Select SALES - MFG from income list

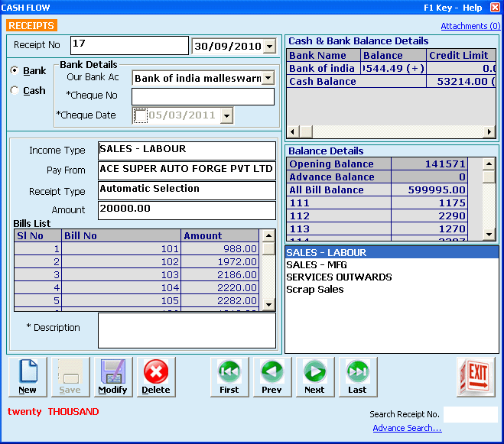pyautogui.click(x=316, y=264)
